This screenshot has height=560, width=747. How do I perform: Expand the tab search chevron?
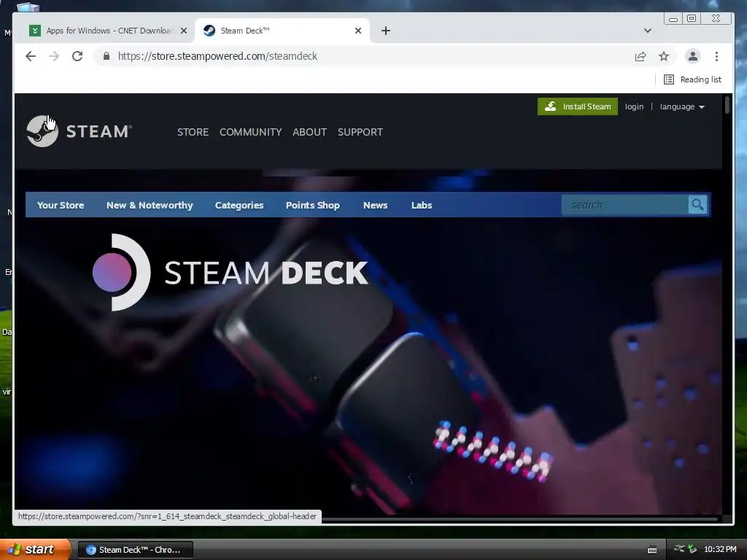(648, 31)
